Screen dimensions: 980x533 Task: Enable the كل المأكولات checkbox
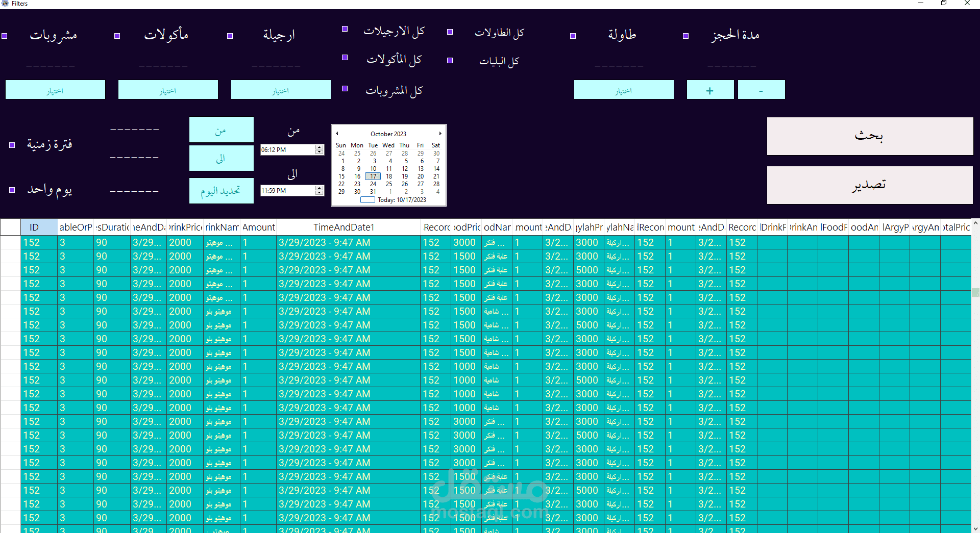point(345,58)
